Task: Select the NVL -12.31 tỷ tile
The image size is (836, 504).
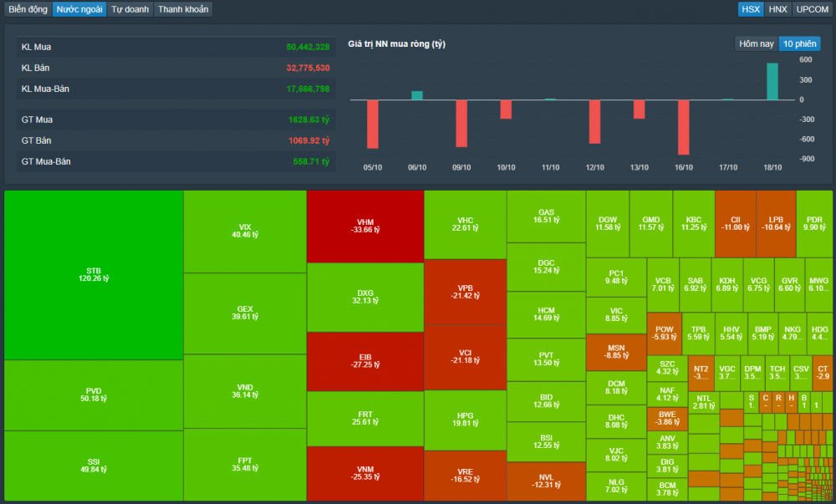Action: pos(547,481)
